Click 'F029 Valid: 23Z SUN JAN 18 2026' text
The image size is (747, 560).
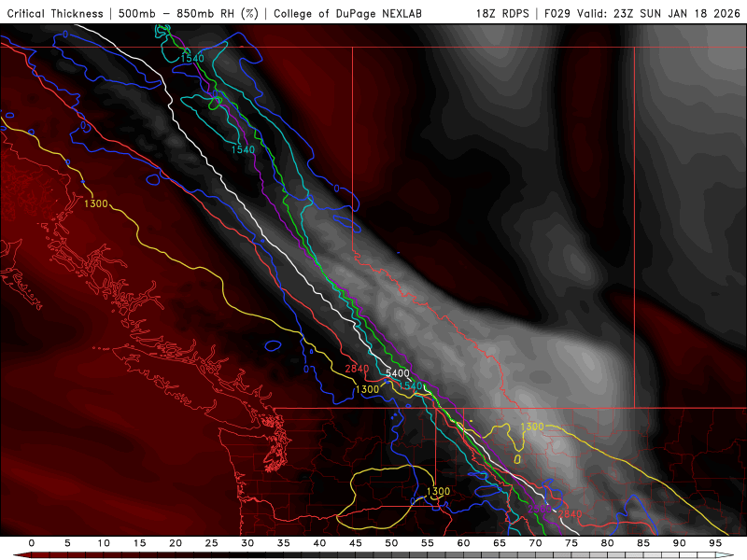click(x=641, y=14)
